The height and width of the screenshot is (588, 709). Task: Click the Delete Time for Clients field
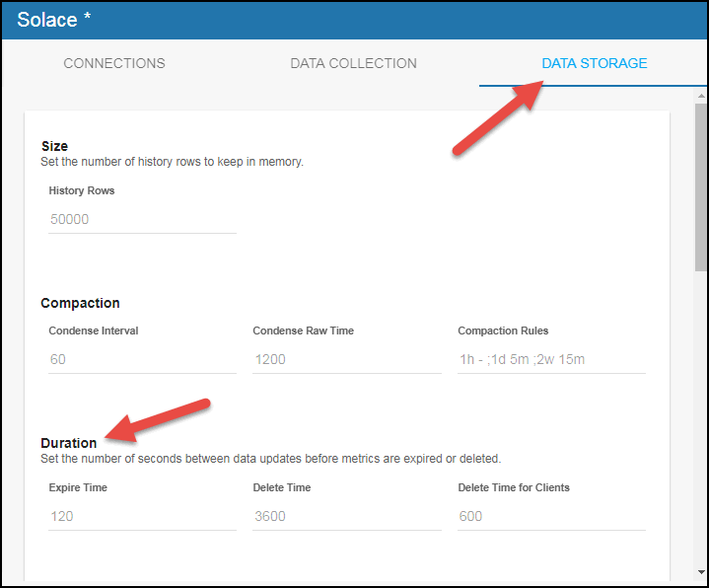[551, 516]
